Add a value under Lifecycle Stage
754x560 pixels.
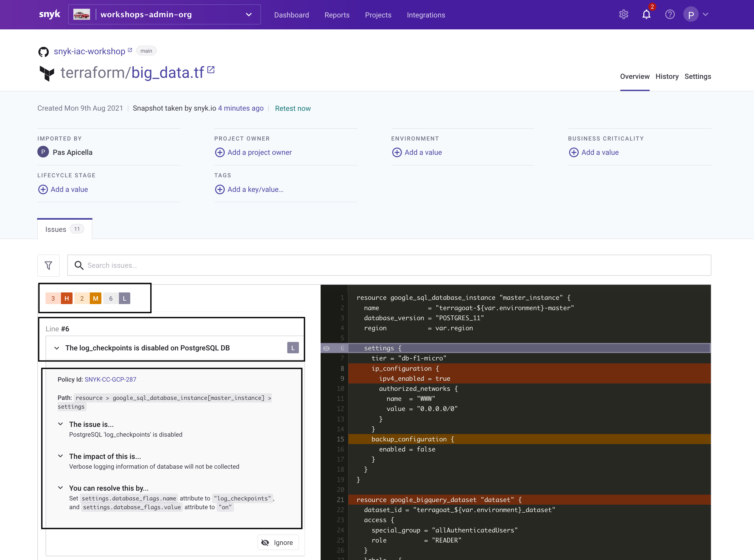[x=63, y=189]
